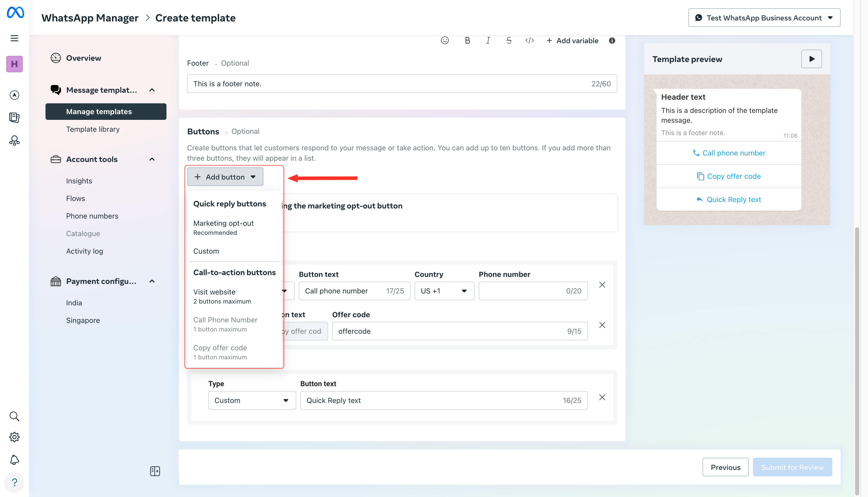Play the template preview
Image resolution: width=868 pixels, height=497 pixels.
[811, 59]
